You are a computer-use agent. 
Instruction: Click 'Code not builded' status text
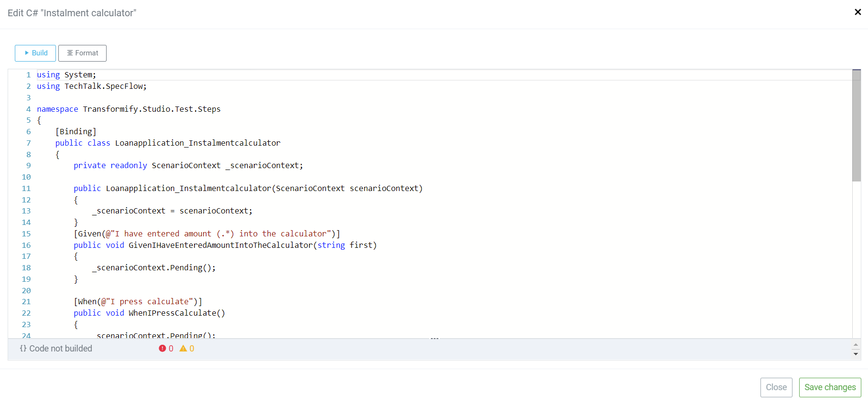(x=61, y=349)
